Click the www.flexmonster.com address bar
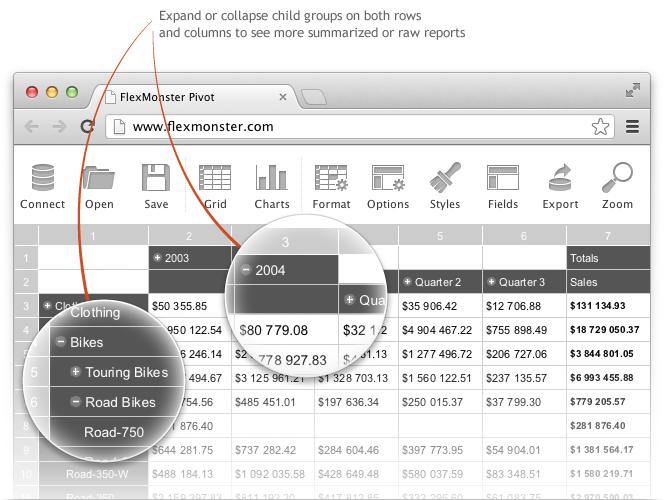The image size is (668, 500). pos(360,126)
